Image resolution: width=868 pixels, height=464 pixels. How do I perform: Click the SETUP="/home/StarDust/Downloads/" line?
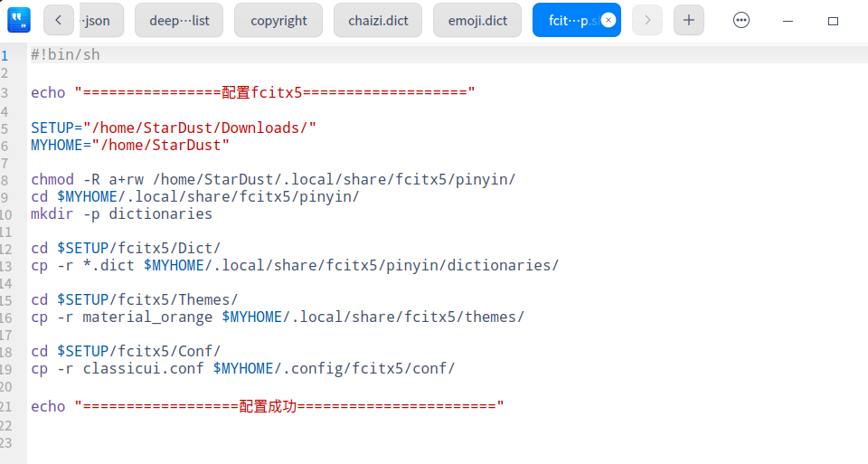tap(174, 128)
